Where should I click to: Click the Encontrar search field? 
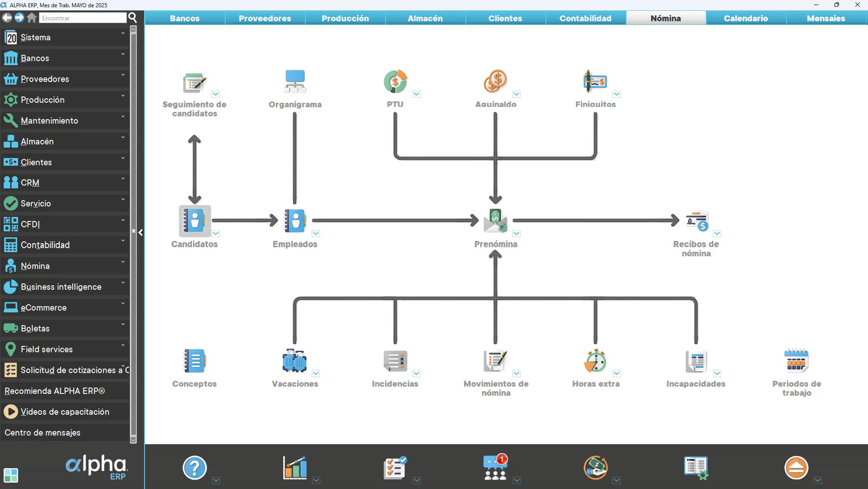(83, 18)
